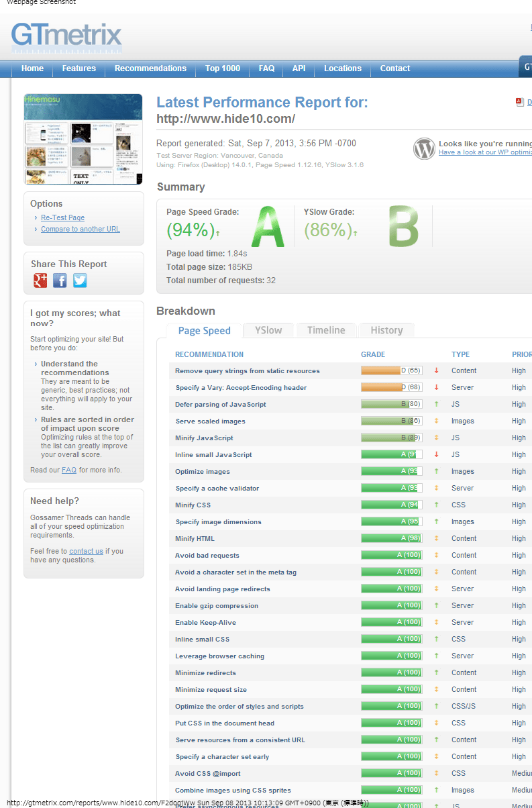Image resolution: width=532 pixels, height=808 pixels.
Task: Sort by GRADE column header
Action: point(373,354)
